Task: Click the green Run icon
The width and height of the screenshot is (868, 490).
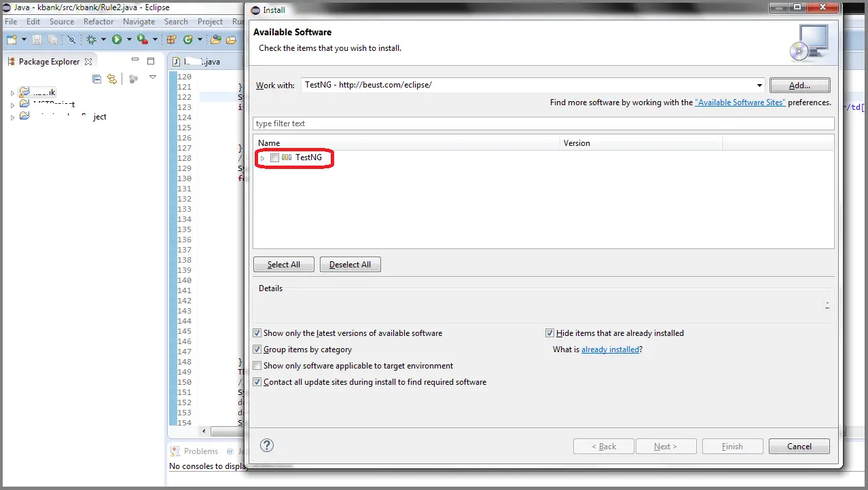Action: [x=117, y=40]
